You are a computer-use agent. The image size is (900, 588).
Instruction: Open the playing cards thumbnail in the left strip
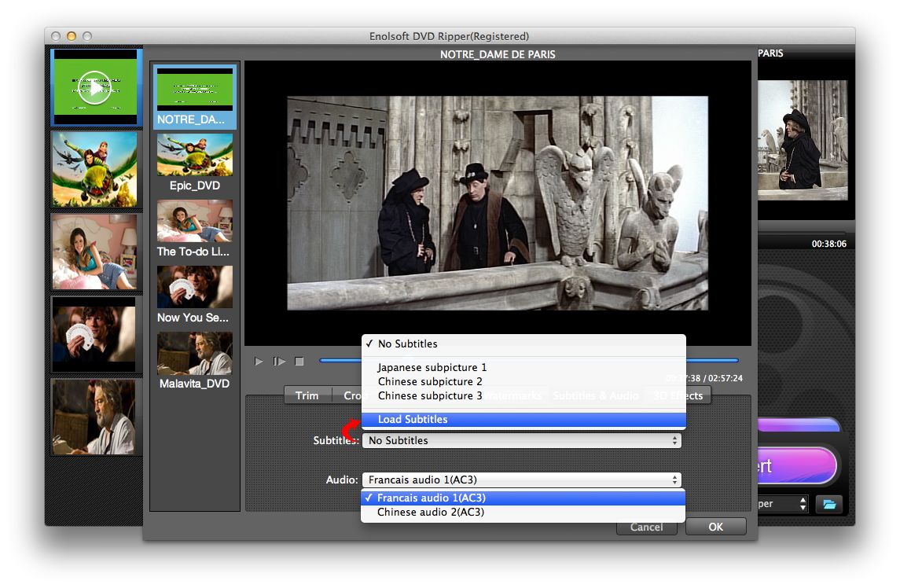click(94, 333)
